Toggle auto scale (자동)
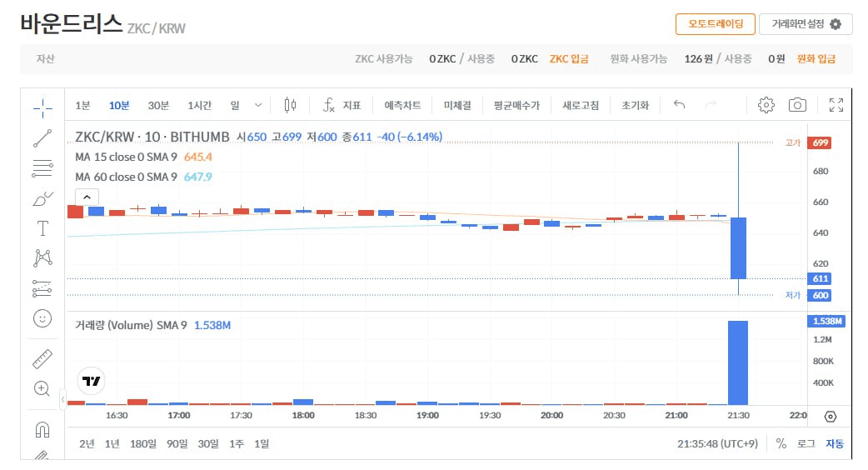Viewport: 868px width, 470px height. (x=834, y=443)
